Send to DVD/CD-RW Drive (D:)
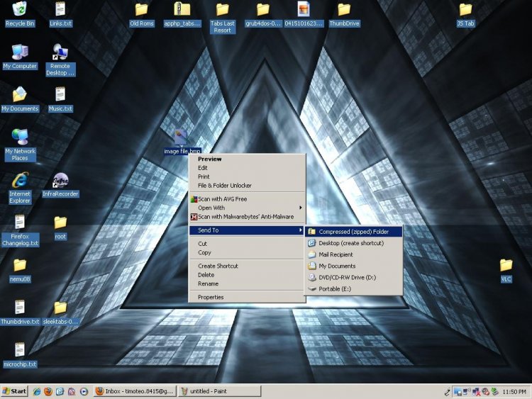 click(x=354, y=278)
